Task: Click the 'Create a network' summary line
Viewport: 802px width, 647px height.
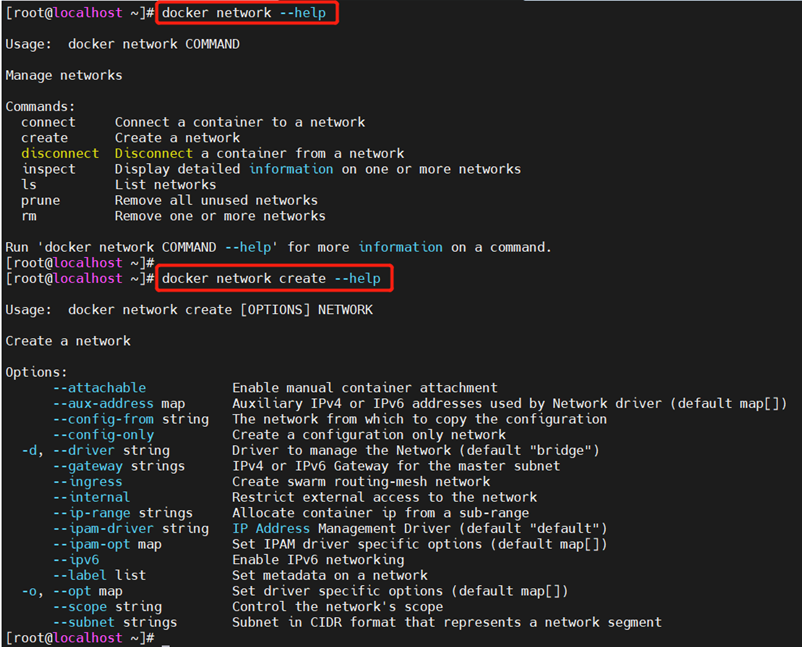Action: click(68, 341)
